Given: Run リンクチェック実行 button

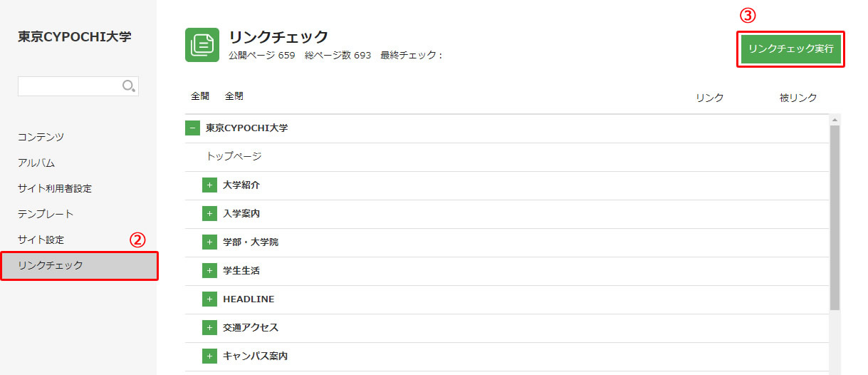Looking at the screenshot, I should [x=790, y=49].
